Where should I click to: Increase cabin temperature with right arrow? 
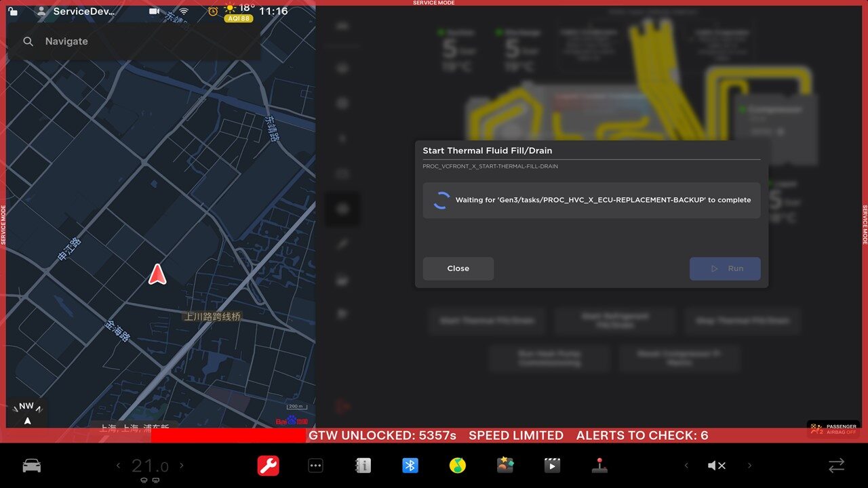pos(182,466)
